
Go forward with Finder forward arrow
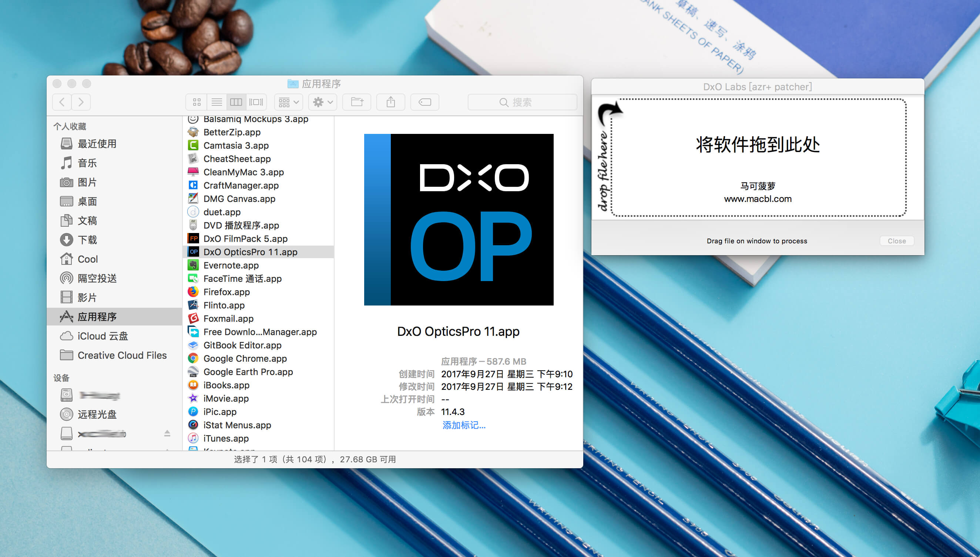[81, 102]
